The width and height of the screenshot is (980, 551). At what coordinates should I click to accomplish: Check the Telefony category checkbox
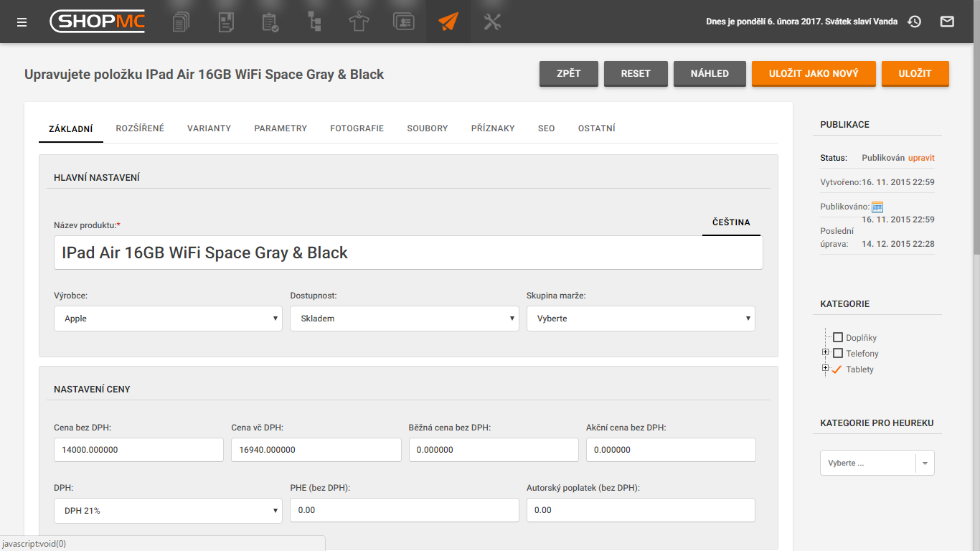click(837, 353)
